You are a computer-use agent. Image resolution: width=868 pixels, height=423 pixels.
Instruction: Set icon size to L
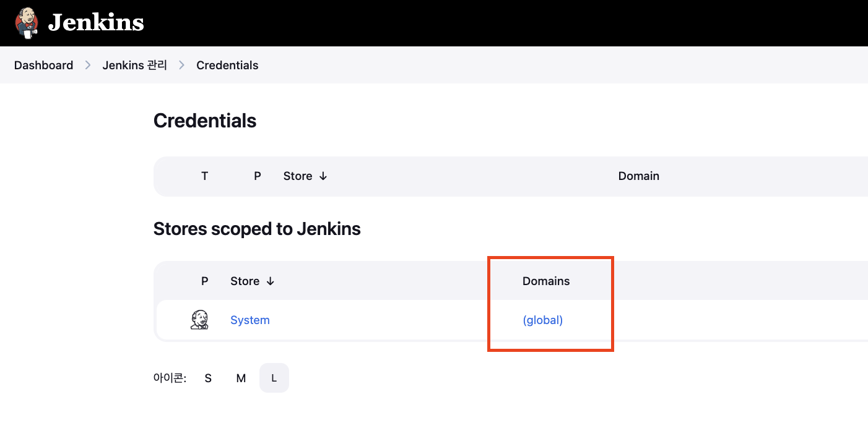click(274, 378)
